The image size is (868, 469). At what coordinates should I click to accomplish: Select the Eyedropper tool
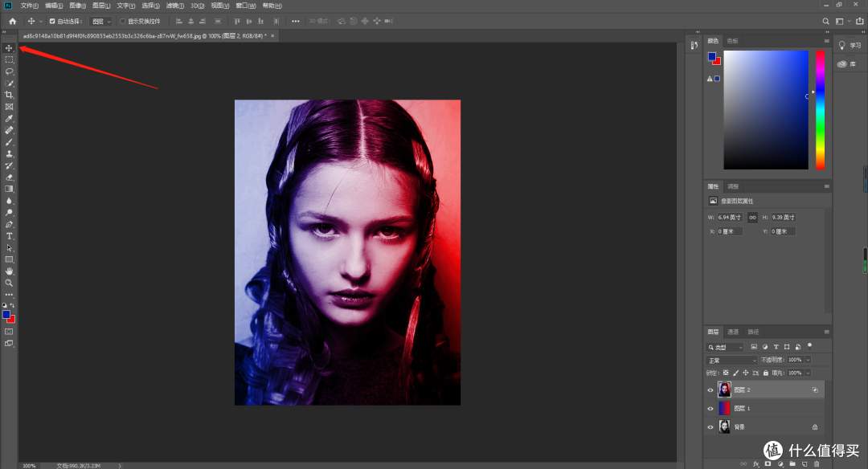click(x=9, y=118)
